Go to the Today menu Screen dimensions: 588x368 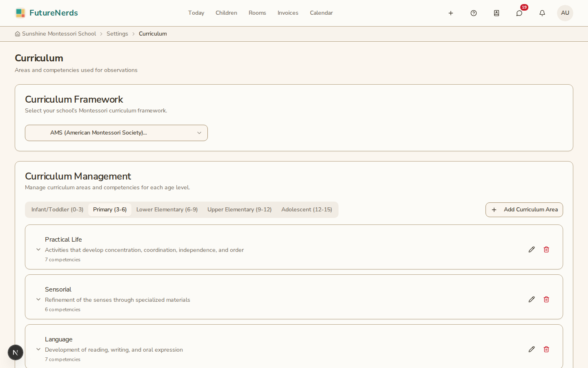coord(196,13)
